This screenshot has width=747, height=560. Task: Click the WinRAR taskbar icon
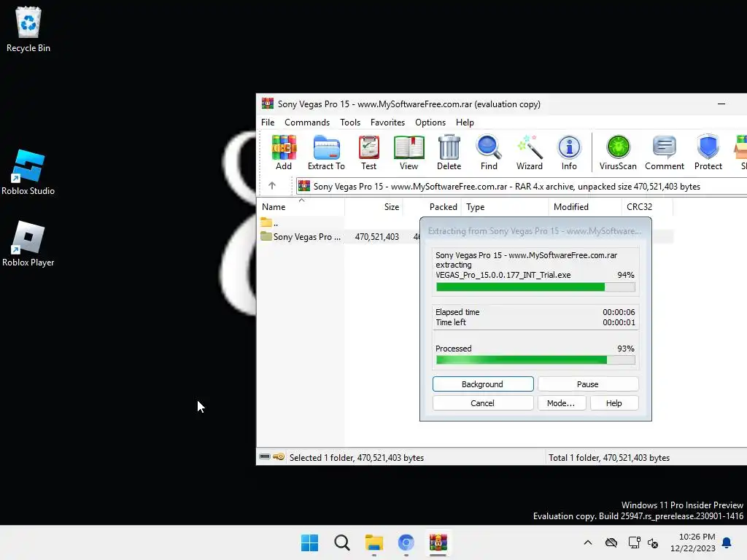(x=438, y=542)
